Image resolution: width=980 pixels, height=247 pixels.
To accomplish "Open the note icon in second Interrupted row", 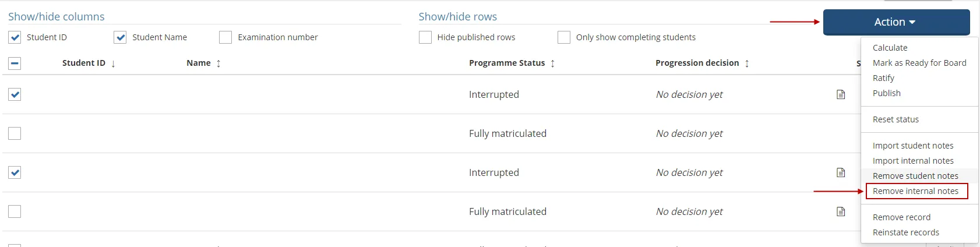I will (x=841, y=172).
